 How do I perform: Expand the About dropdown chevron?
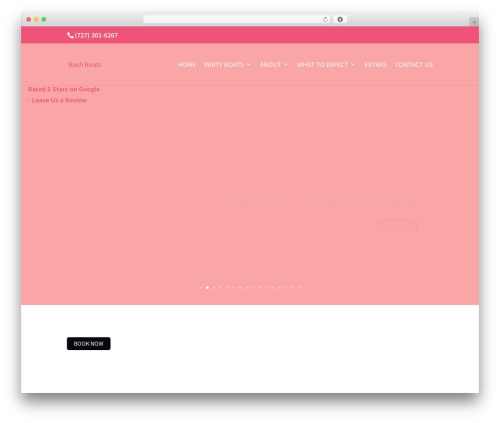pos(286,65)
